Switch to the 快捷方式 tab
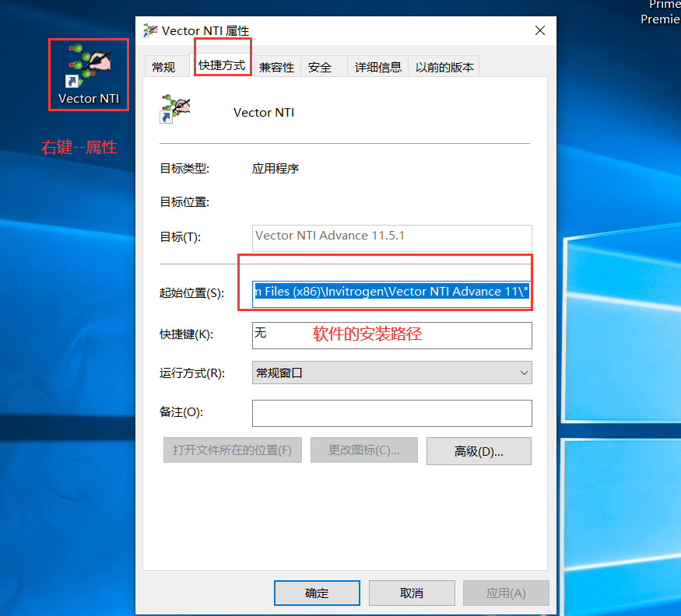Viewport: 681px width, 616px height. pyautogui.click(x=222, y=65)
